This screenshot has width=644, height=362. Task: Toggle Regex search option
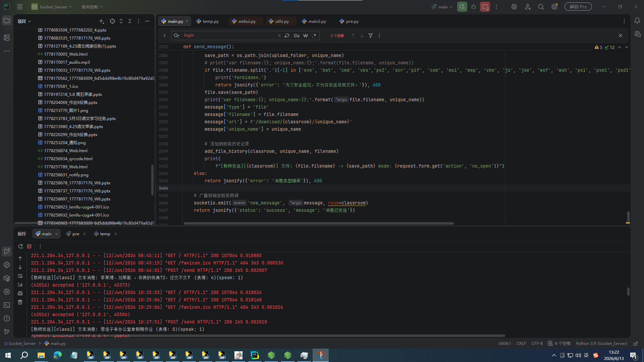coord(314,36)
